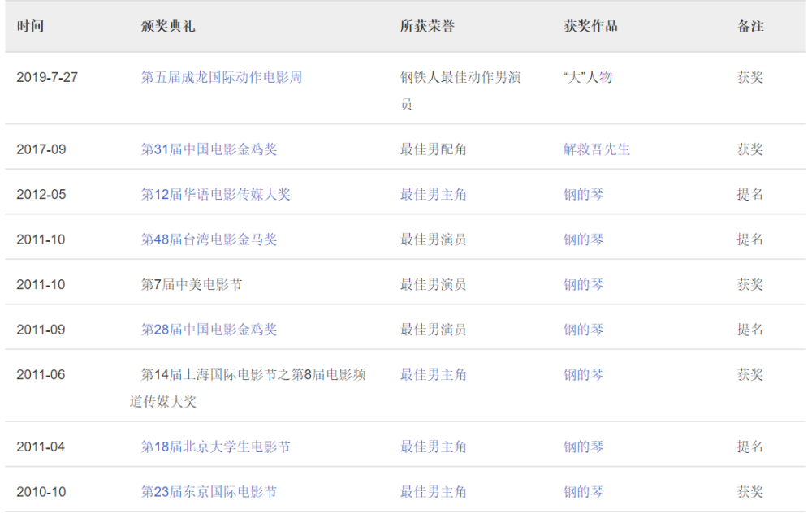
Task: Click the “大”人物 work title
Action: click(x=588, y=77)
